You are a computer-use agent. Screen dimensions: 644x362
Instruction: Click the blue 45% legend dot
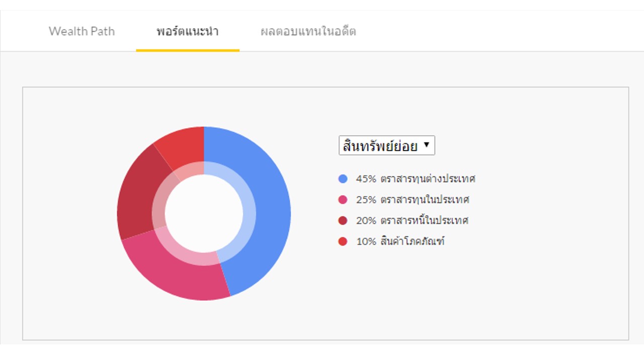pos(343,178)
